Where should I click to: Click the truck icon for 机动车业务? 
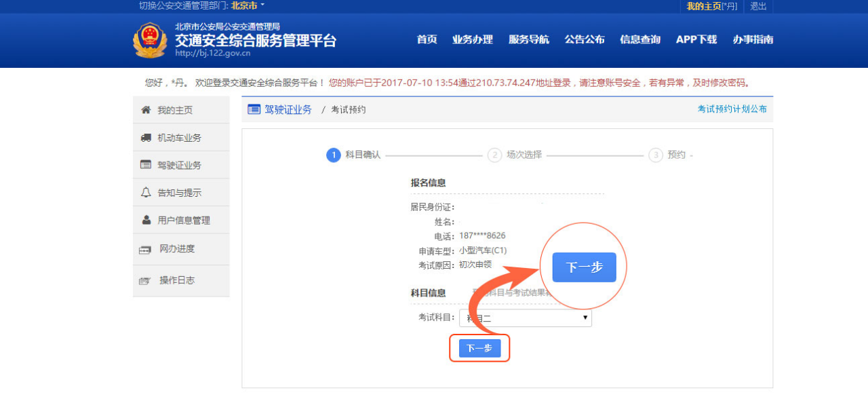145,138
